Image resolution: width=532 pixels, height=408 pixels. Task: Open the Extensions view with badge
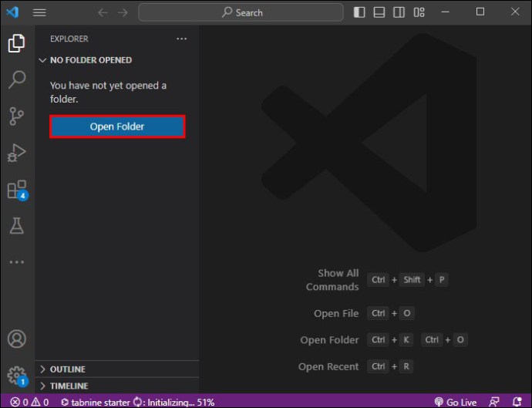tap(18, 190)
